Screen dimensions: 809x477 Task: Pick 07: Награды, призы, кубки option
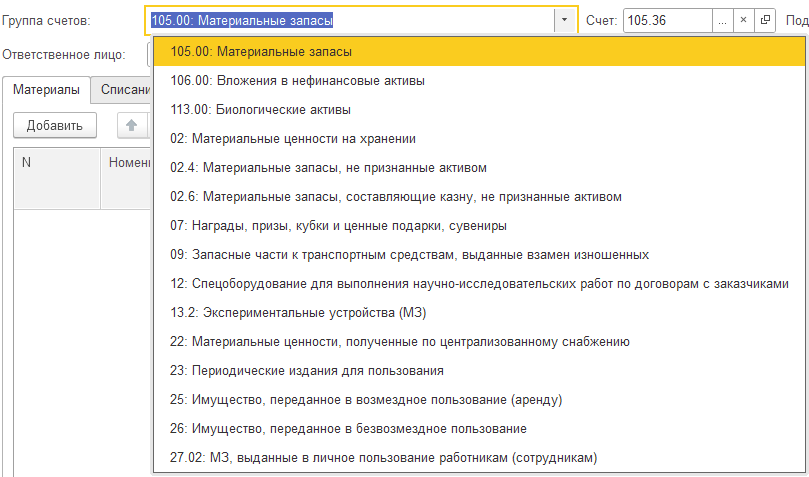[479, 226]
